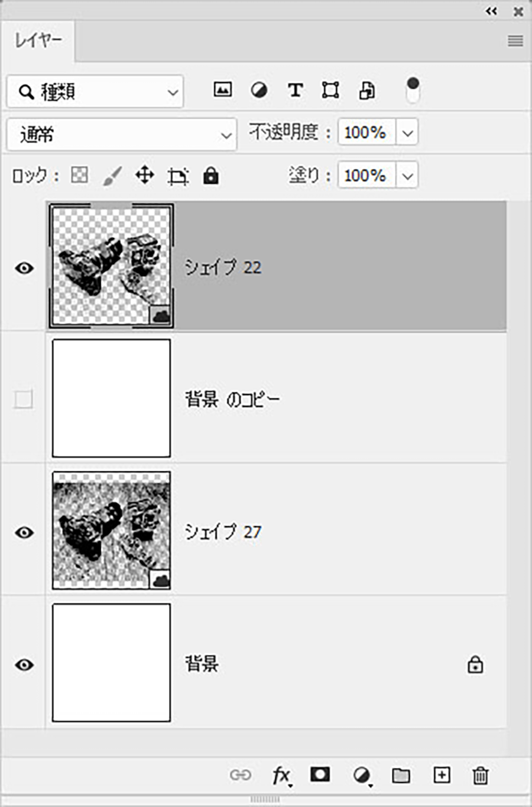The image size is (532, 807).
Task: Hide the シェイプ 22 layer
Action: (x=24, y=268)
